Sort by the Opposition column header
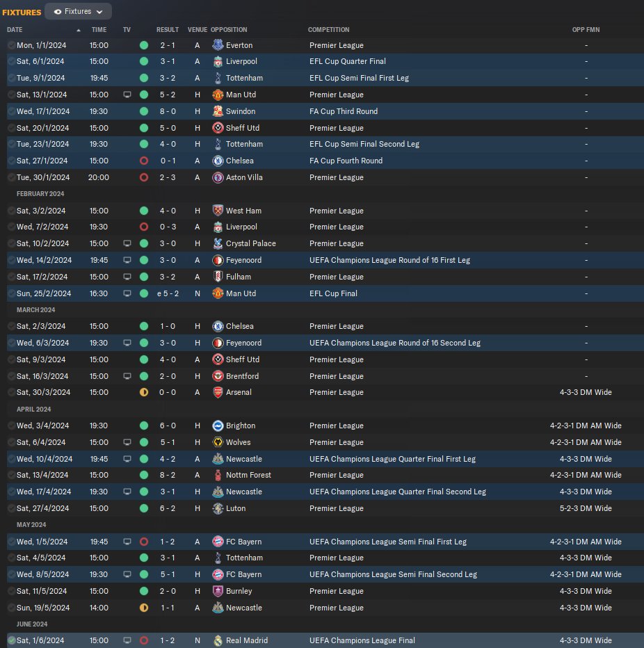Viewport: 644px width, 648px height. pos(229,30)
